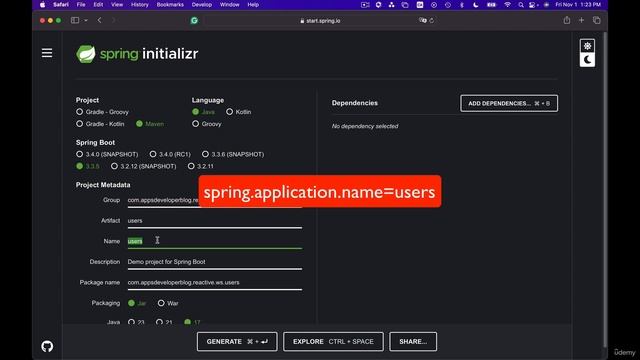Click the Spring Initializr logo

pos(137,54)
